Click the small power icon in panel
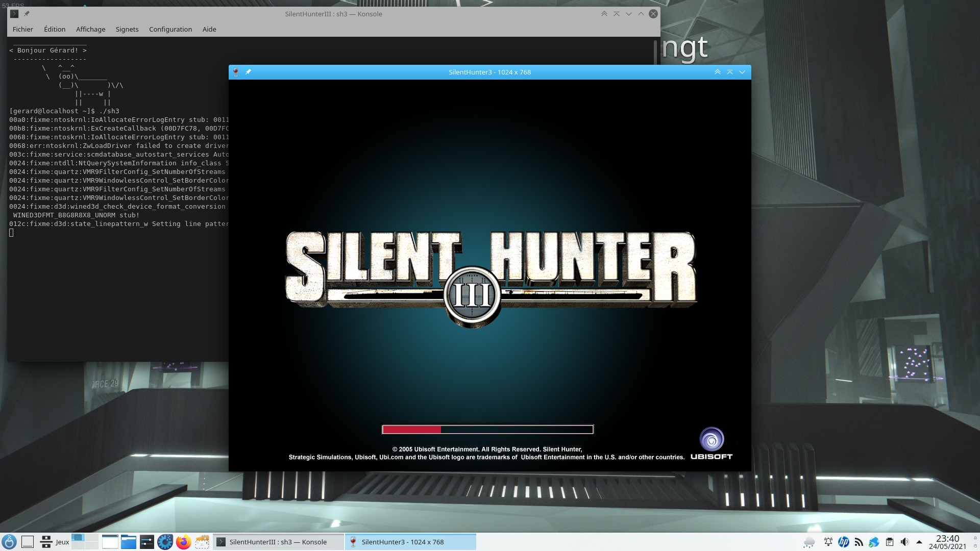 pos(975,546)
